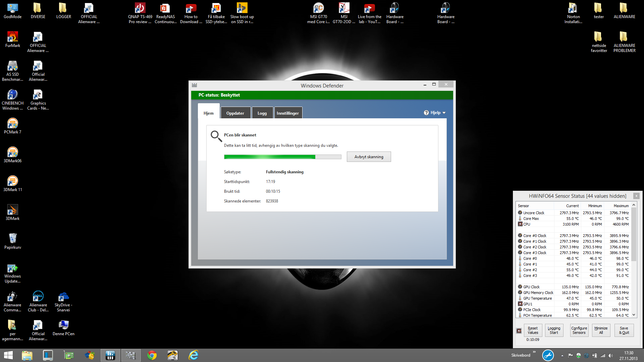644x362 pixels.
Task: Open Windows Defender taskbar button
Action: 130,355
